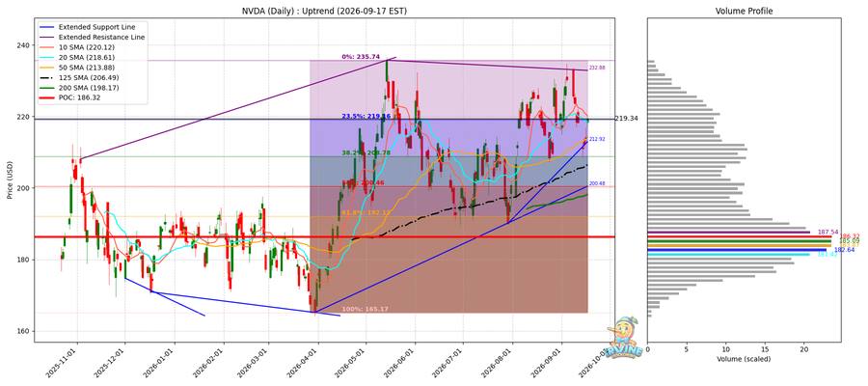Click volume axis tick '10'
This screenshot has height=386, width=868.
point(725,349)
